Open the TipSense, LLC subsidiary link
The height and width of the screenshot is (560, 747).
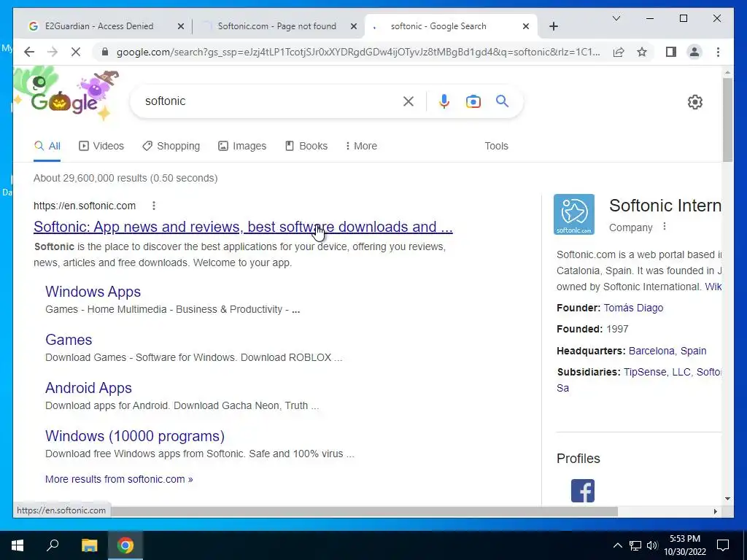657,372
